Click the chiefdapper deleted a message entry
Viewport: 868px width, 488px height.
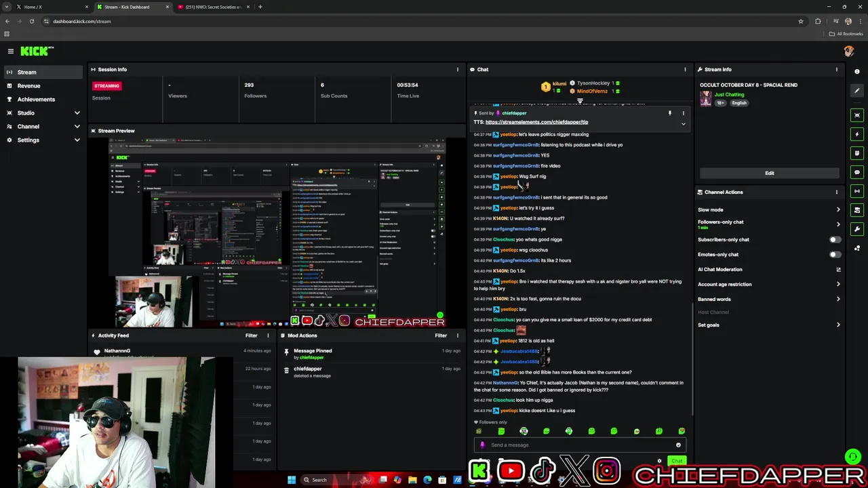370,371
